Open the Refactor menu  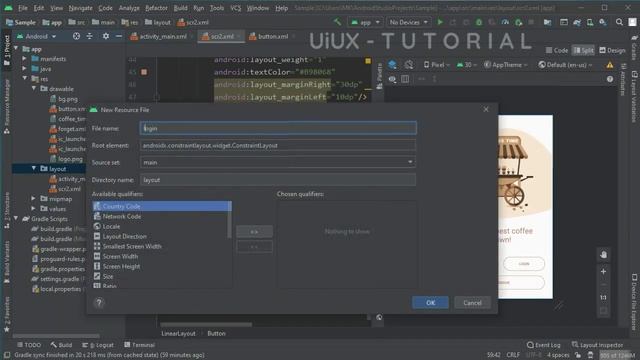[x=156, y=8]
